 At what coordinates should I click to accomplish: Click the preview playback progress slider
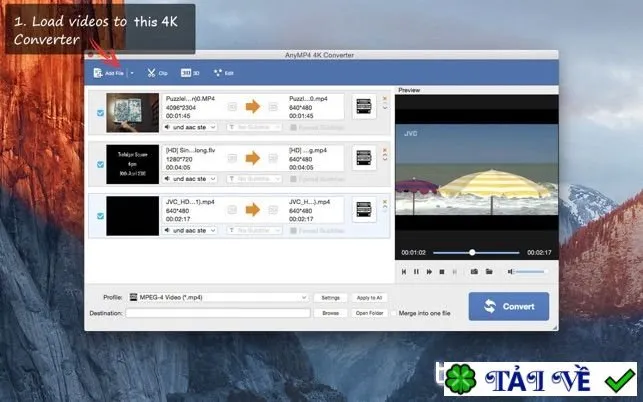pyautogui.click(x=476, y=253)
